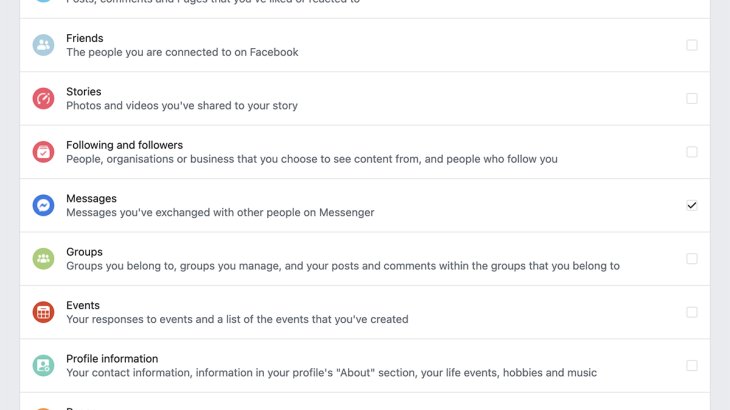Image resolution: width=730 pixels, height=410 pixels.
Task: Toggle the Events checkbox on
Action: [x=692, y=312]
